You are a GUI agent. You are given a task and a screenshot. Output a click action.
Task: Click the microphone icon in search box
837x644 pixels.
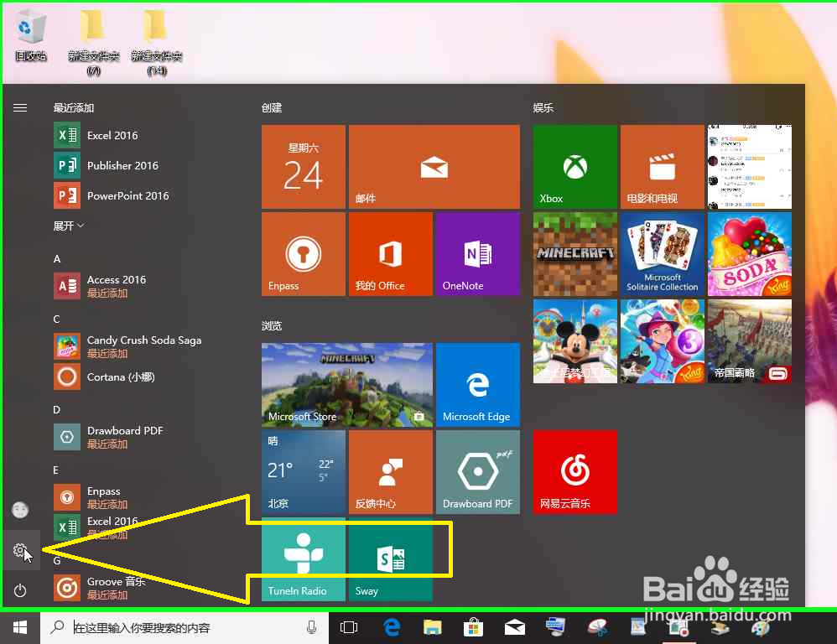(312, 627)
